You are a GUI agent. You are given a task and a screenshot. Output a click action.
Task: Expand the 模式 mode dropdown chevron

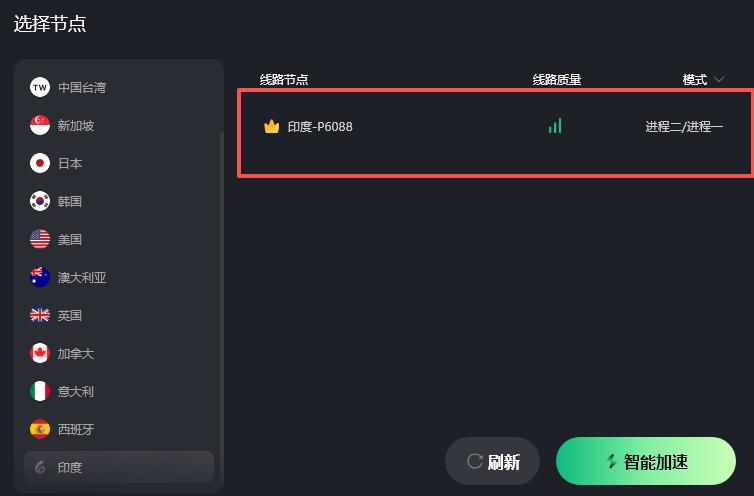(719, 79)
